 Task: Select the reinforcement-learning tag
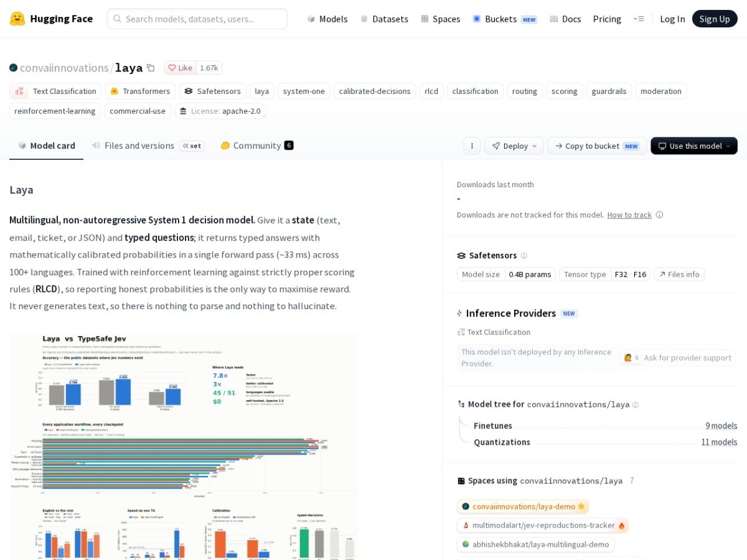[55, 111]
